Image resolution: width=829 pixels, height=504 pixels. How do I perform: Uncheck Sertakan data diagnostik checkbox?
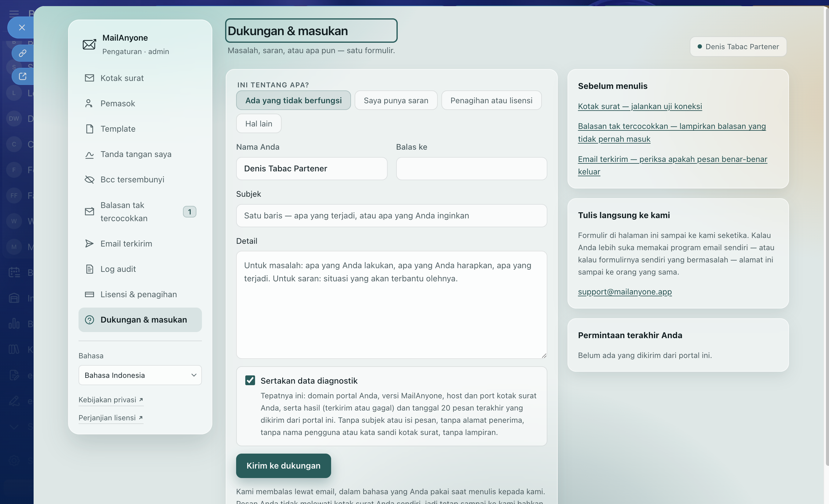pyautogui.click(x=250, y=381)
